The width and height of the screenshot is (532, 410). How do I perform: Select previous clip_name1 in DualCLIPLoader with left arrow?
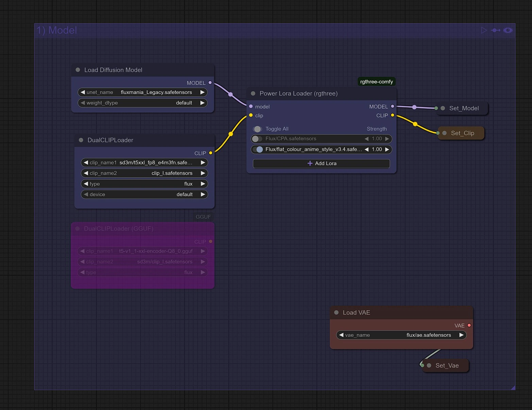[86, 163]
